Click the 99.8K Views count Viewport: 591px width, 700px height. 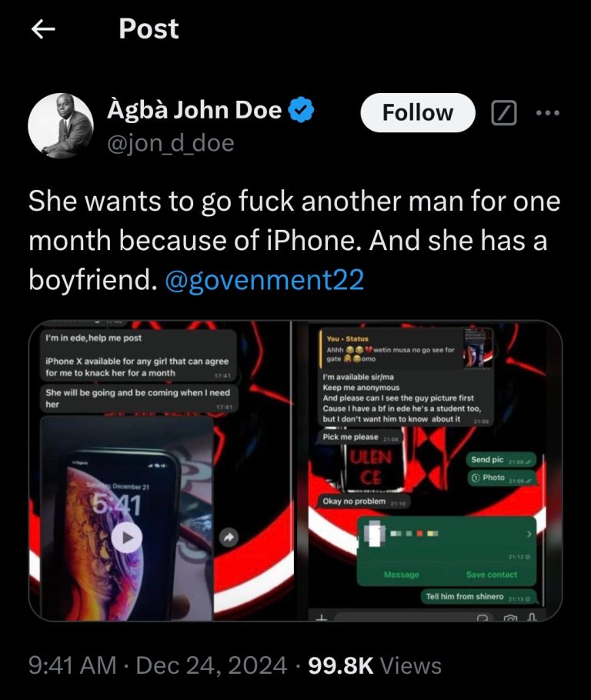[x=375, y=666]
